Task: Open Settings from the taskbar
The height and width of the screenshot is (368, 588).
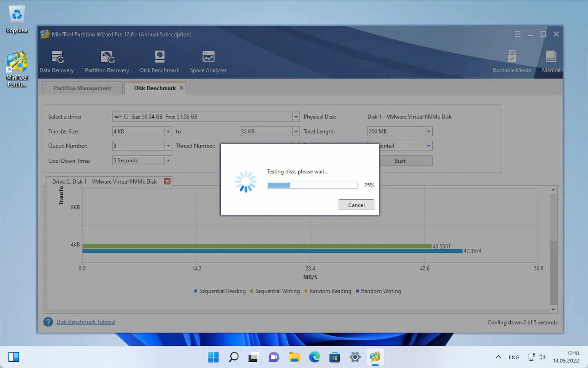Action: tap(355, 357)
